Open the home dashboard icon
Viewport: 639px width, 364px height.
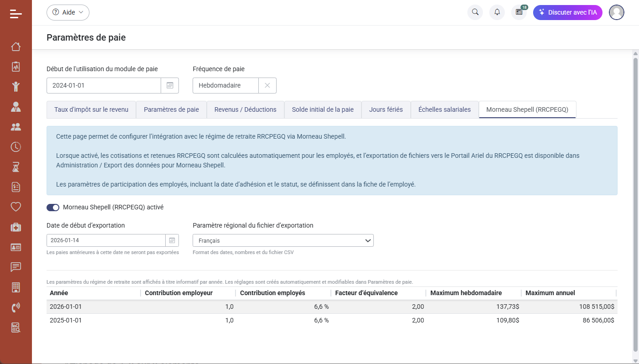point(16,46)
